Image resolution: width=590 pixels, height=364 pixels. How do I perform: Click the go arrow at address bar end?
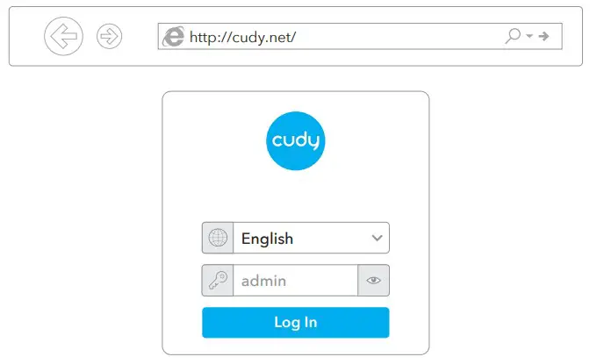click(x=543, y=36)
